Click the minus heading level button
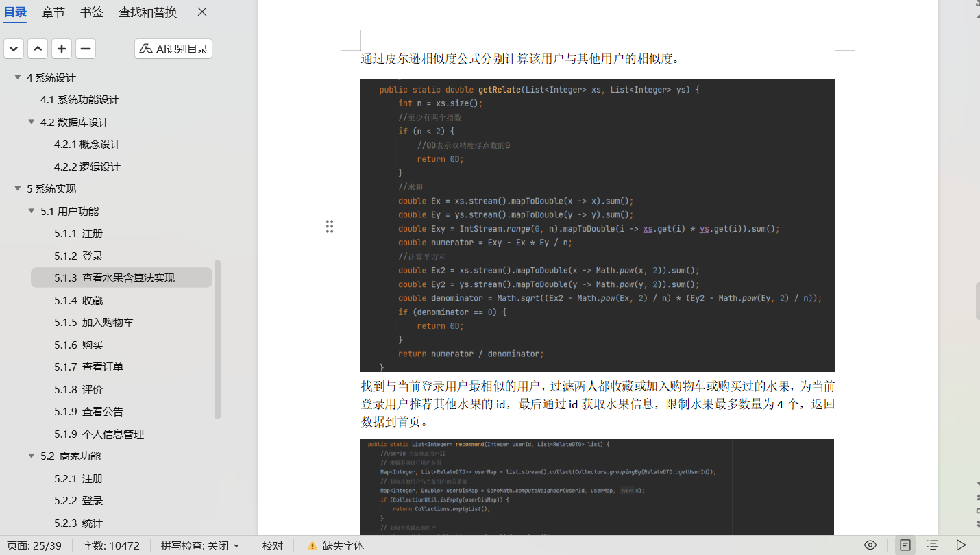Image resolution: width=980 pixels, height=555 pixels. pos(86,49)
